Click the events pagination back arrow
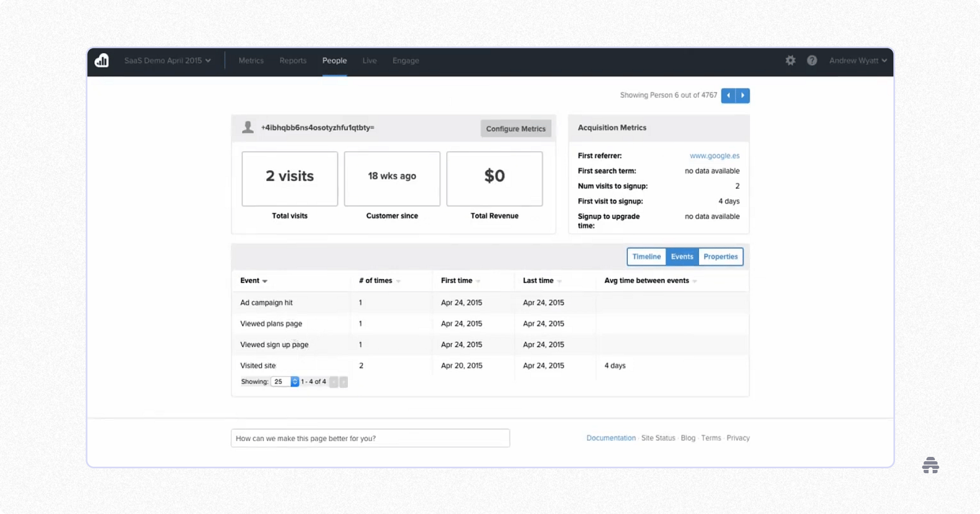The width and height of the screenshot is (980, 514). pos(333,382)
